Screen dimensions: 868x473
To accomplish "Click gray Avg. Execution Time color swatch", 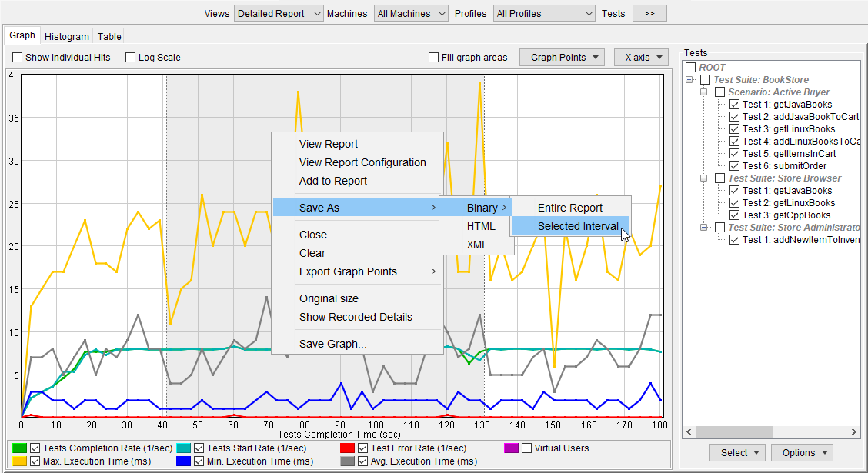I will pos(347,461).
